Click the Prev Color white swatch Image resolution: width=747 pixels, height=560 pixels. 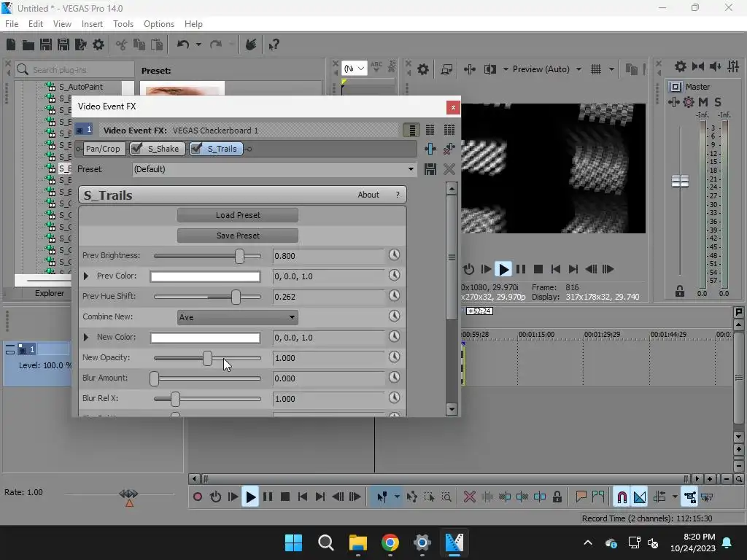click(205, 276)
